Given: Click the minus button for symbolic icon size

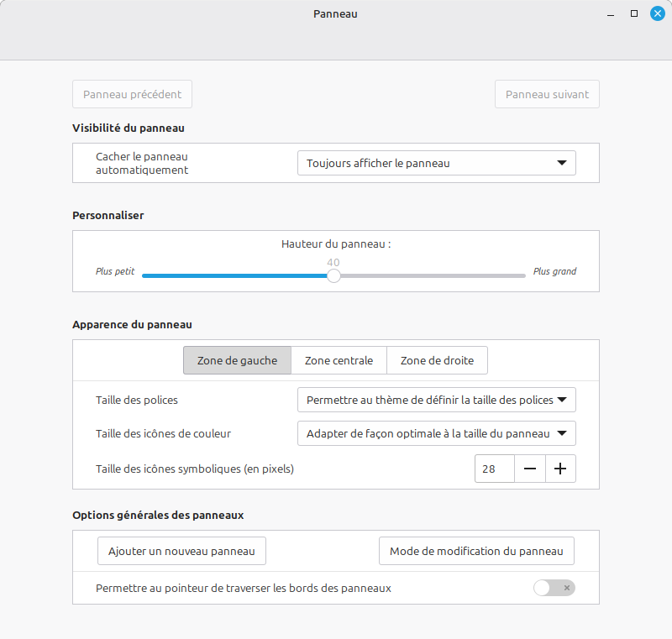Looking at the screenshot, I should point(530,469).
